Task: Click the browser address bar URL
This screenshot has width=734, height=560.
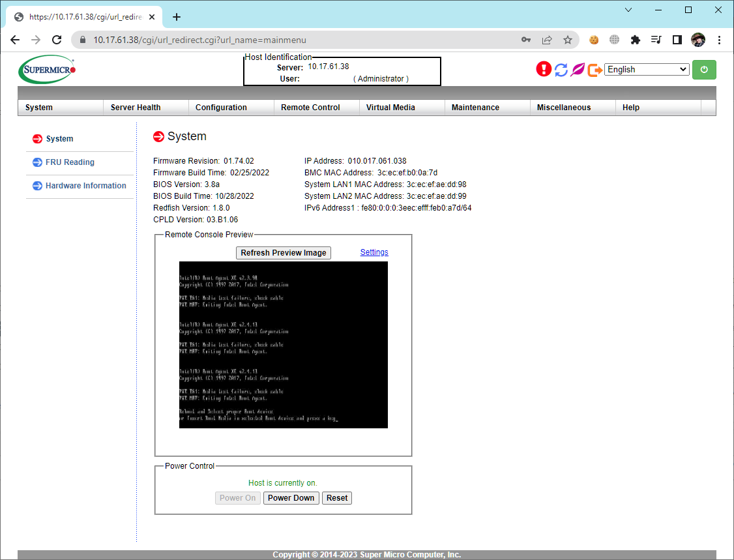Action: click(200, 40)
